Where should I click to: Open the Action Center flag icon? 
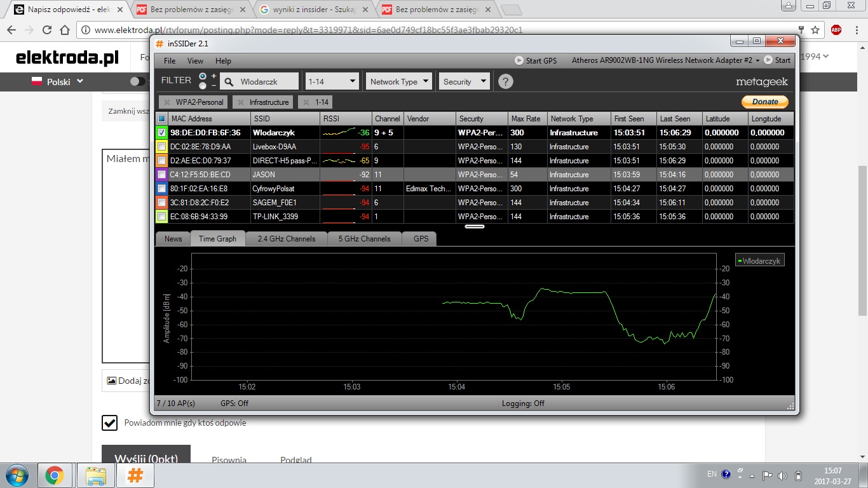pyautogui.click(x=767, y=475)
